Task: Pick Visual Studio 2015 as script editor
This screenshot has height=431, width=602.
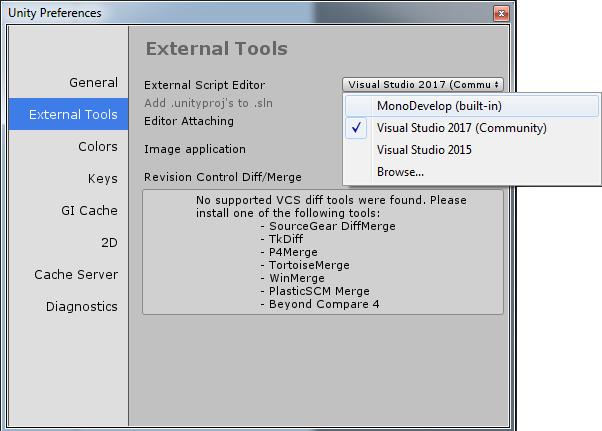Action: (x=472, y=150)
